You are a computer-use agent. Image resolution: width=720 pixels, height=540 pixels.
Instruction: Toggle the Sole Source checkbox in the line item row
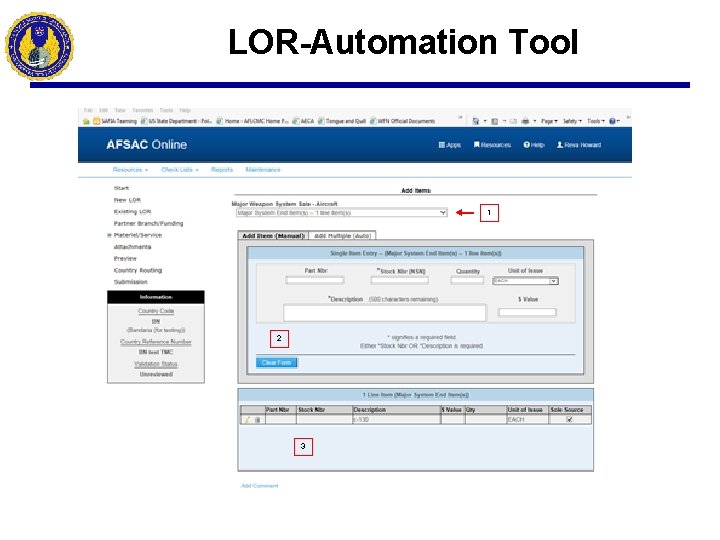point(569,420)
